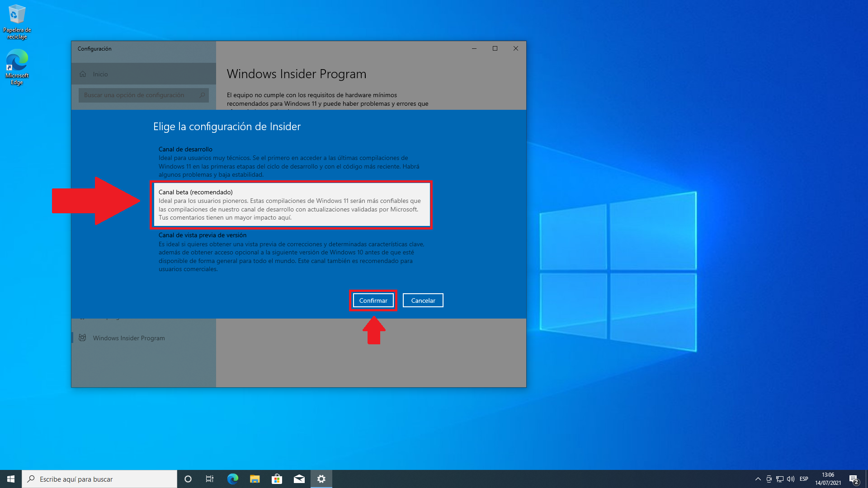Open File Explorer from the taskbar
This screenshot has height=488, width=868.
tap(255, 479)
